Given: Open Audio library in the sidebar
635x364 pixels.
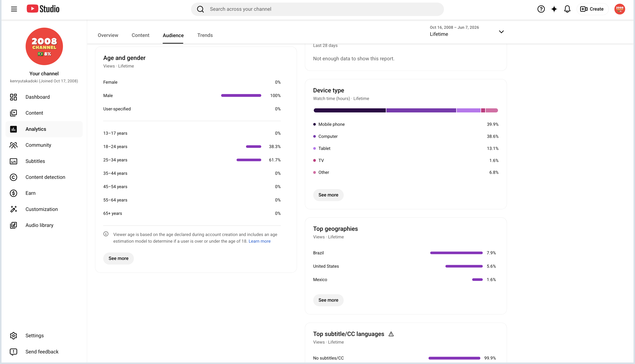Looking at the screenshot, I should 44,225.
